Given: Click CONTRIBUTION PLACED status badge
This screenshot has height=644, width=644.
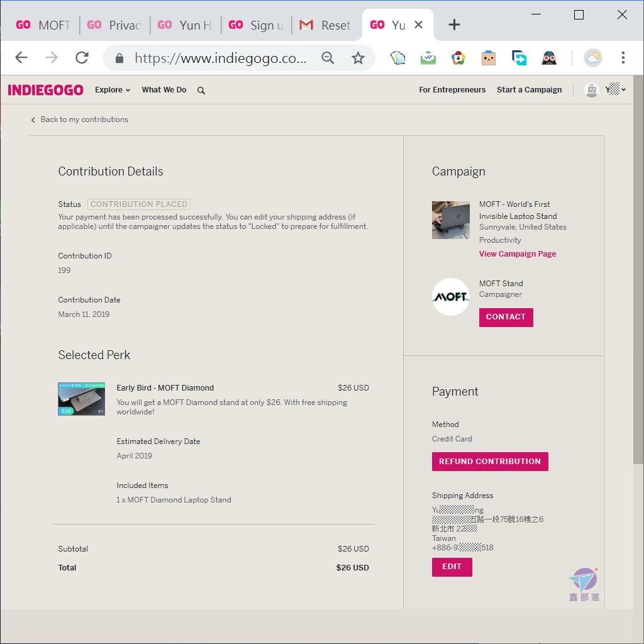Looking at the screenshot, I should (139, 204).
